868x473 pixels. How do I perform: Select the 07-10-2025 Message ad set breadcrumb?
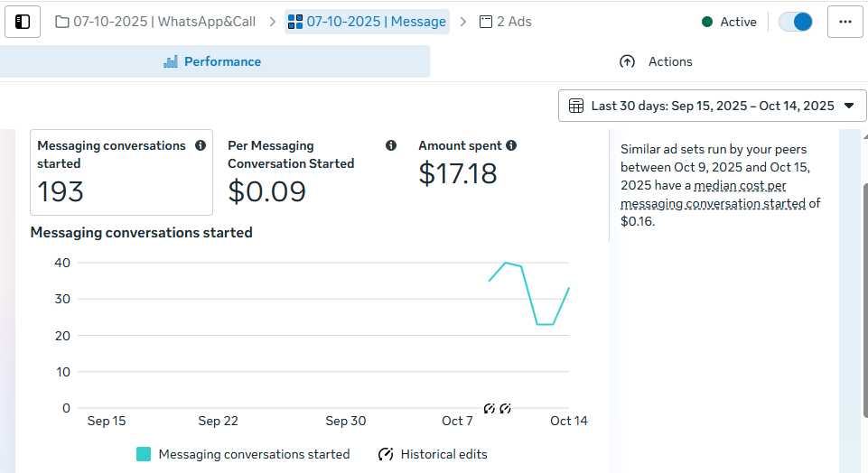(367, 22)
